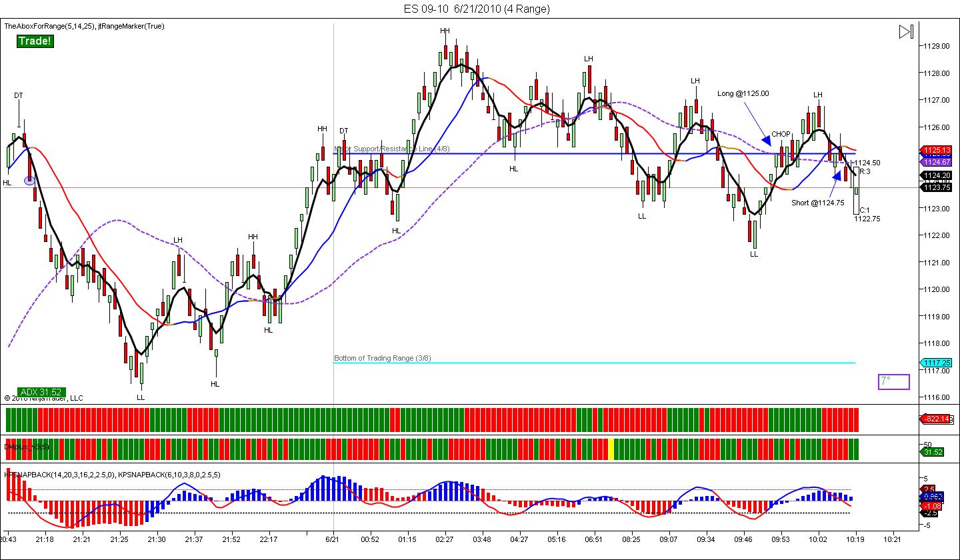Click the 10:19 time axis label

point(856,539)
